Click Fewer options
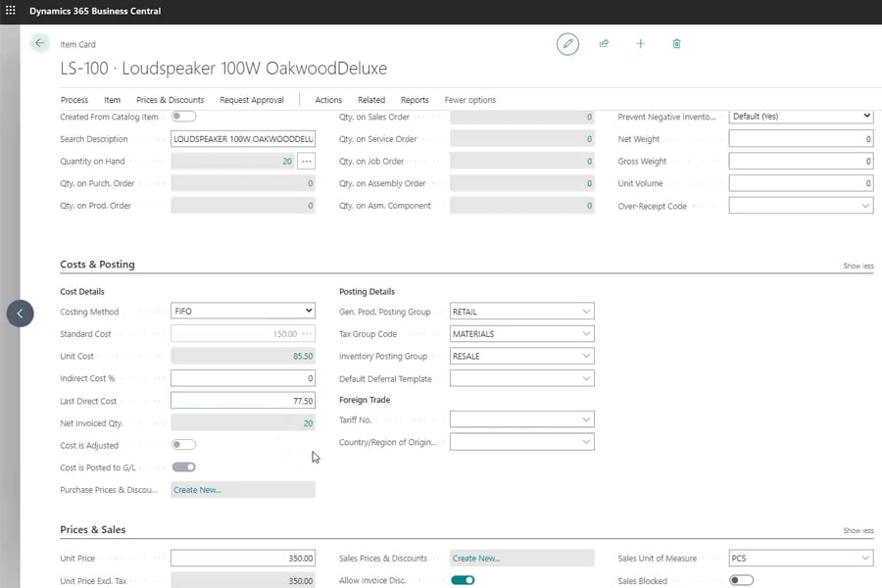The image size is (882, 588). click(469, 100)
